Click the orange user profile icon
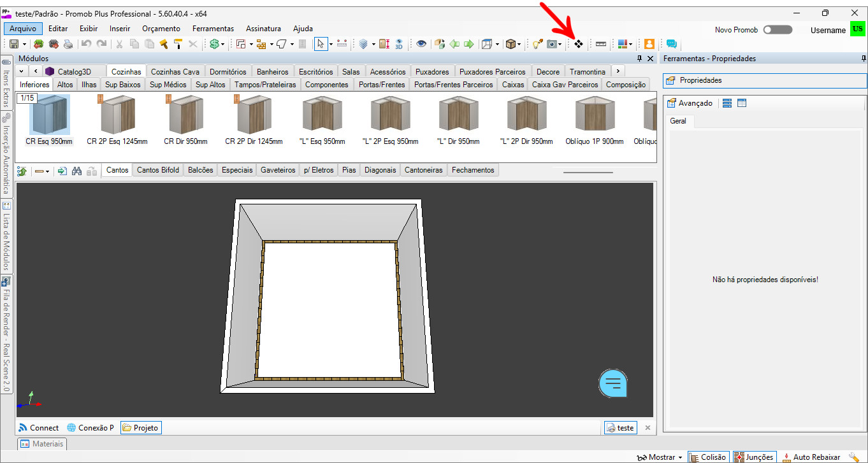Viewport: 868px width, 463px height. 649,44
